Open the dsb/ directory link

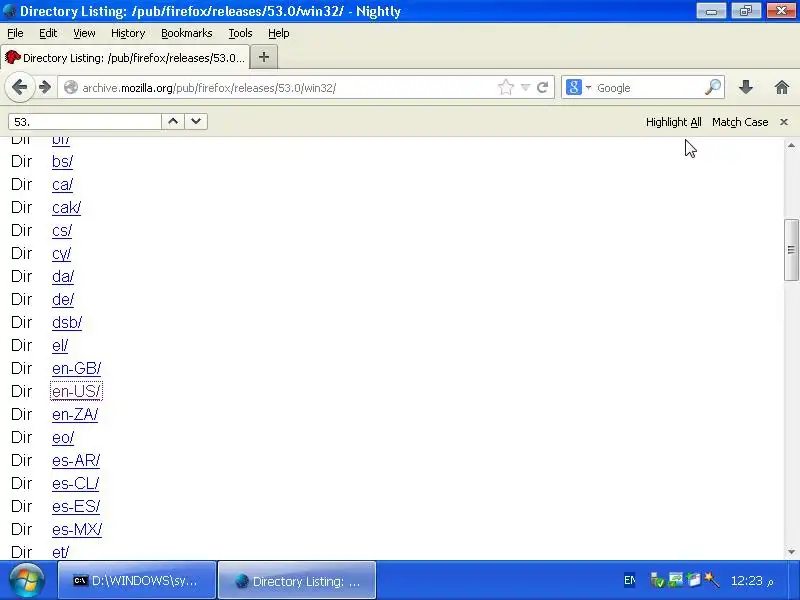click(67, 322)
